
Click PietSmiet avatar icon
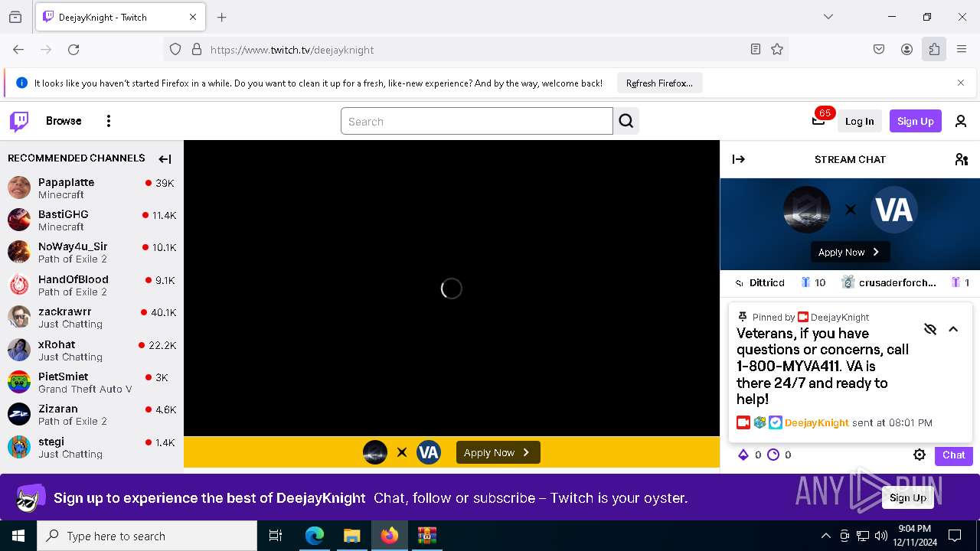click(19, 382)
